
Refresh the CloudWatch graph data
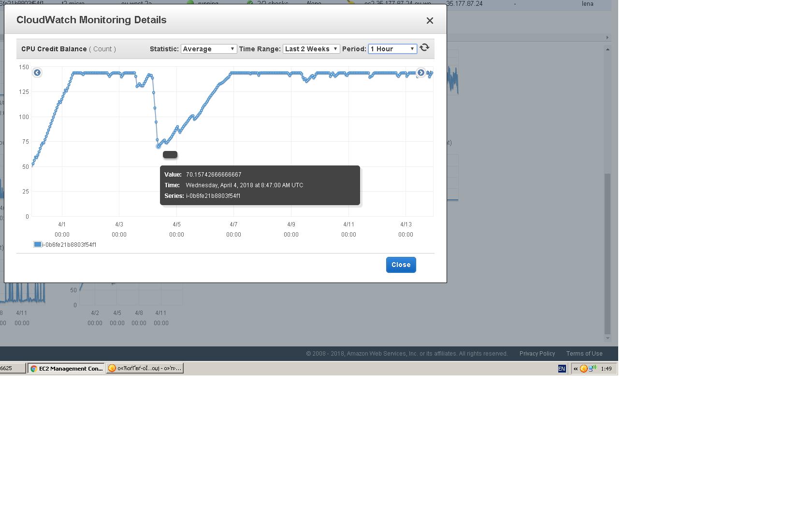424,47
